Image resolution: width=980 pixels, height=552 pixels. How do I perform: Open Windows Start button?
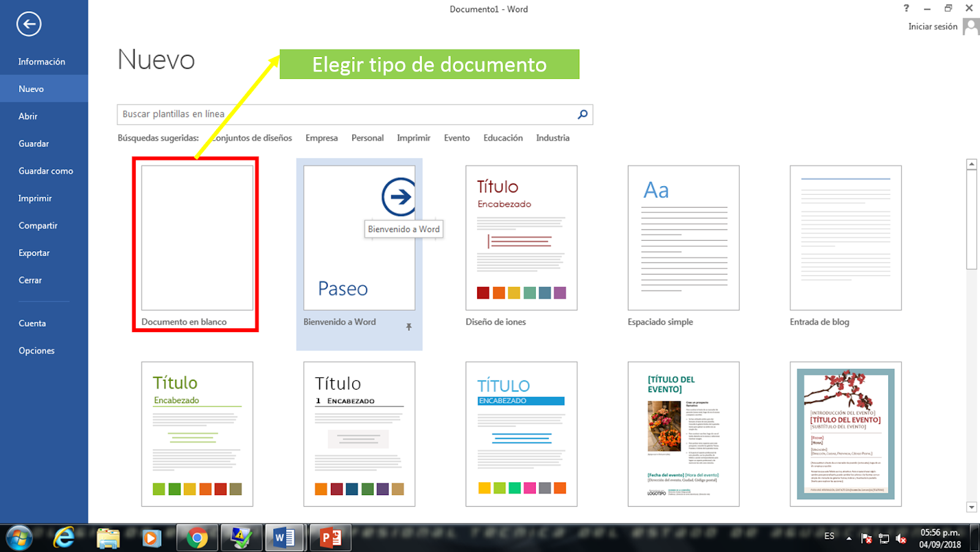coord(19,538)
